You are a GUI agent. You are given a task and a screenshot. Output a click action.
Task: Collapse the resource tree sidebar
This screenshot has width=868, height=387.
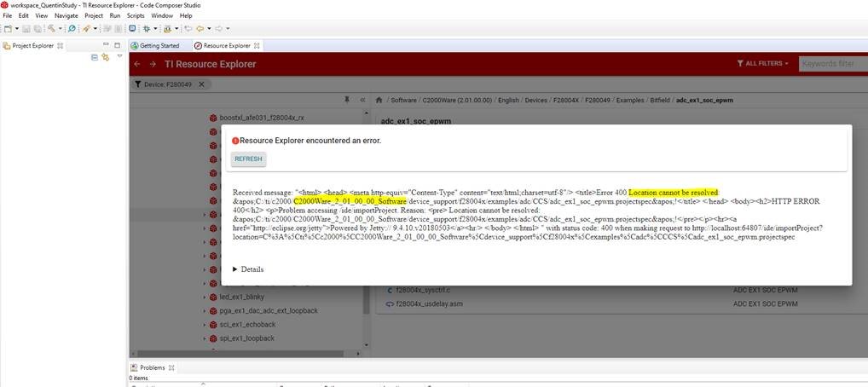362,101
